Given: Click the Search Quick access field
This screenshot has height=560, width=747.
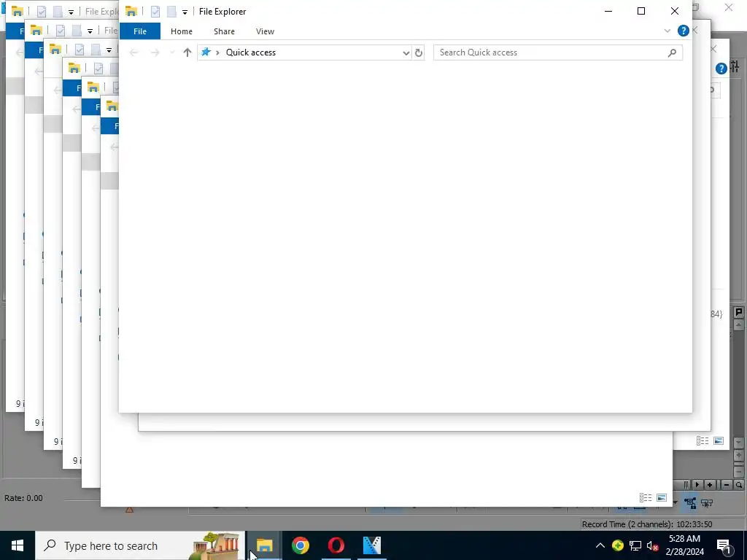Looking at the screenshot, I should click(558, 52).
